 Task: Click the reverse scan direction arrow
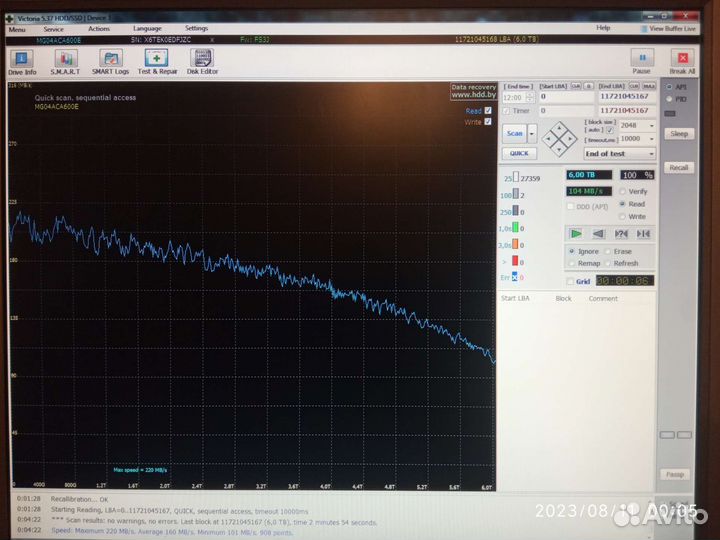[x=598, y=233]
